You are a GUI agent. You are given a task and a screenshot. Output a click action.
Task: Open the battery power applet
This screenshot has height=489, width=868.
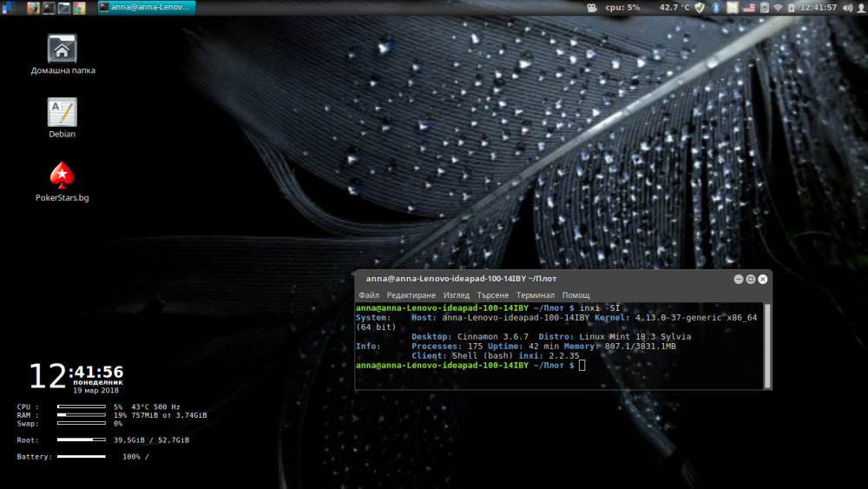(791, 8)
